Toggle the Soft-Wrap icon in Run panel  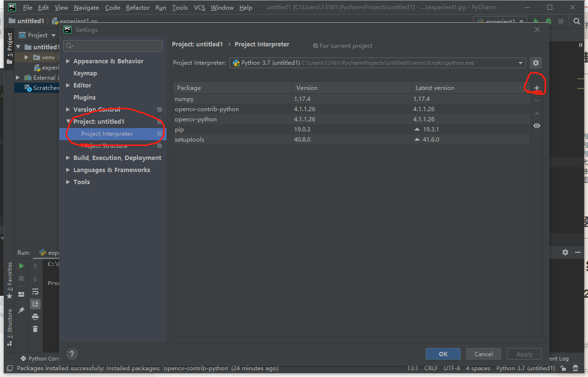tap(35, 291)
